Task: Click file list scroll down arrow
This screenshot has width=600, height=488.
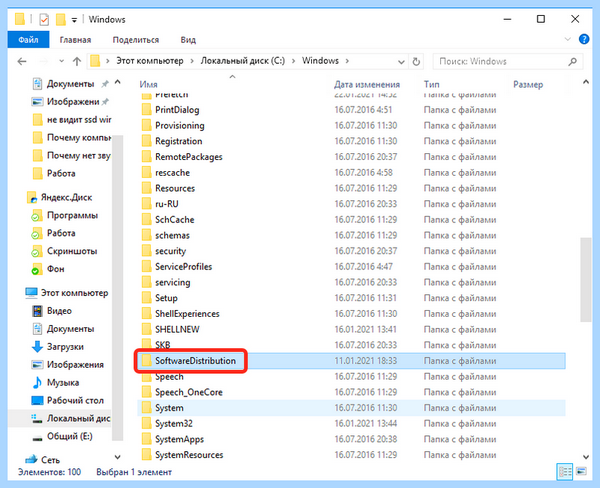Action: click(x=585, y=457)
